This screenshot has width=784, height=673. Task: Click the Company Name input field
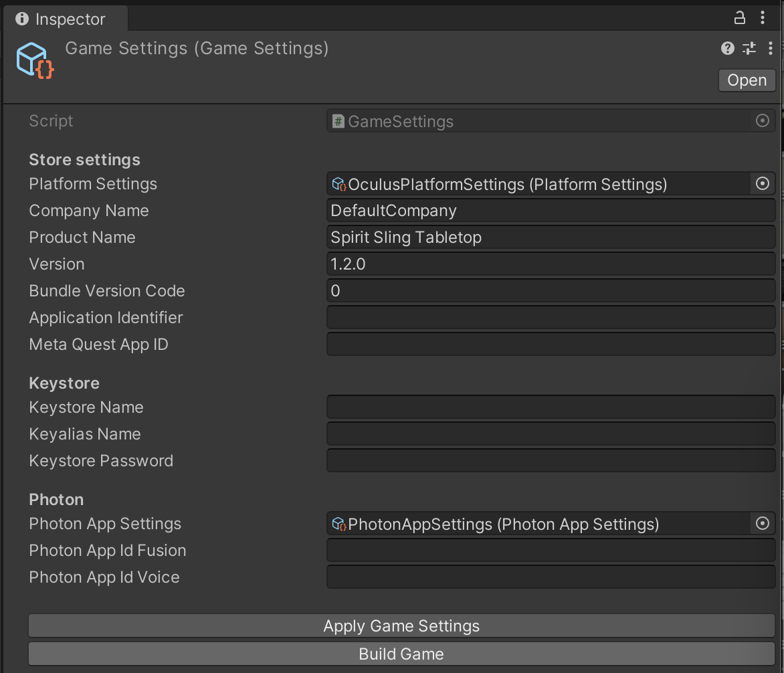pyautogui.click(x=551, y=211)
